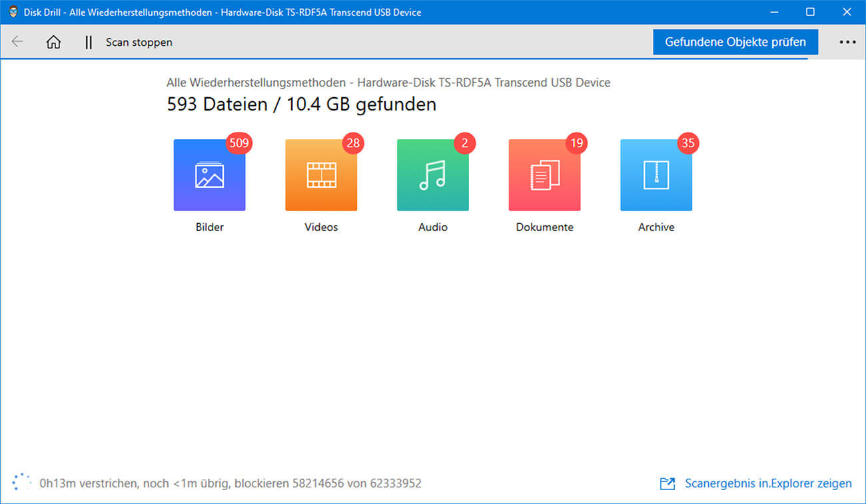Screen dimensions: 866x504
Task: Open the three-dots more menu
Action: (847, 42)
